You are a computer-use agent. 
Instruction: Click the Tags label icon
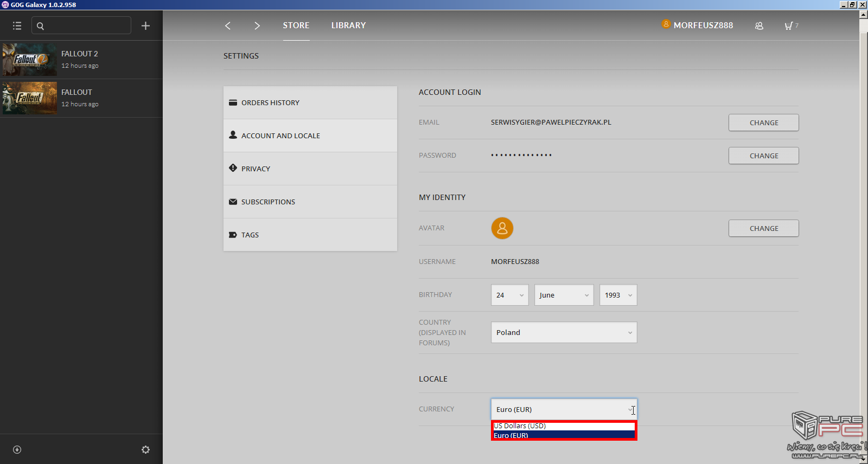click(233, 235)
